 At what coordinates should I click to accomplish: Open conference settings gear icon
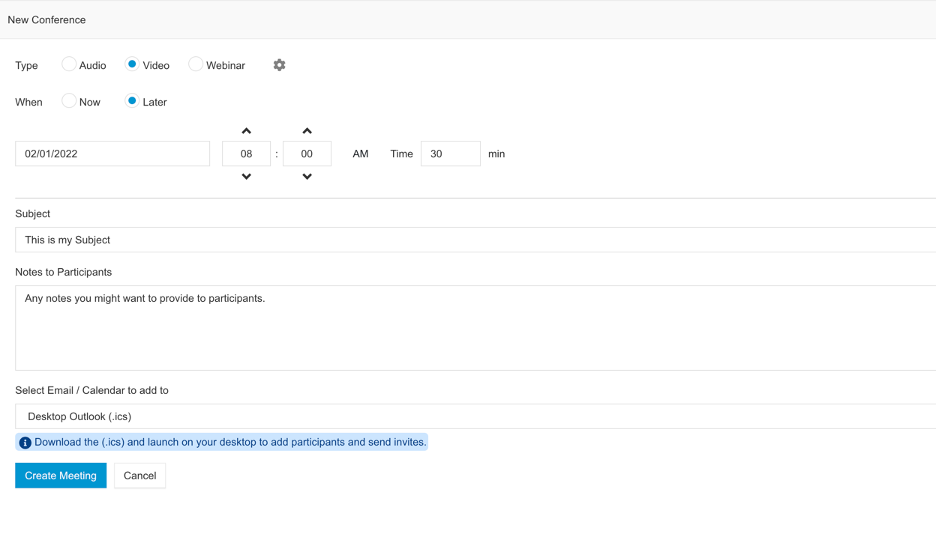coord(279,65)
